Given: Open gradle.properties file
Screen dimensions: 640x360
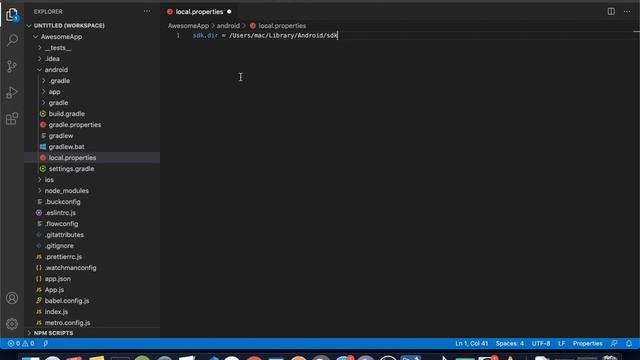Looking at the screenshot, I should (75, 125).
